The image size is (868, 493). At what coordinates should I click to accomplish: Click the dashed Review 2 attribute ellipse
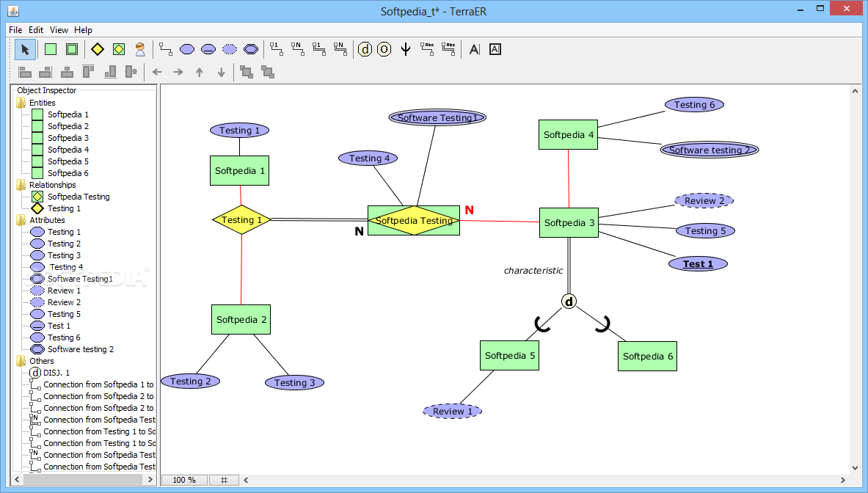pyautogui.click(x=704, y=201)
